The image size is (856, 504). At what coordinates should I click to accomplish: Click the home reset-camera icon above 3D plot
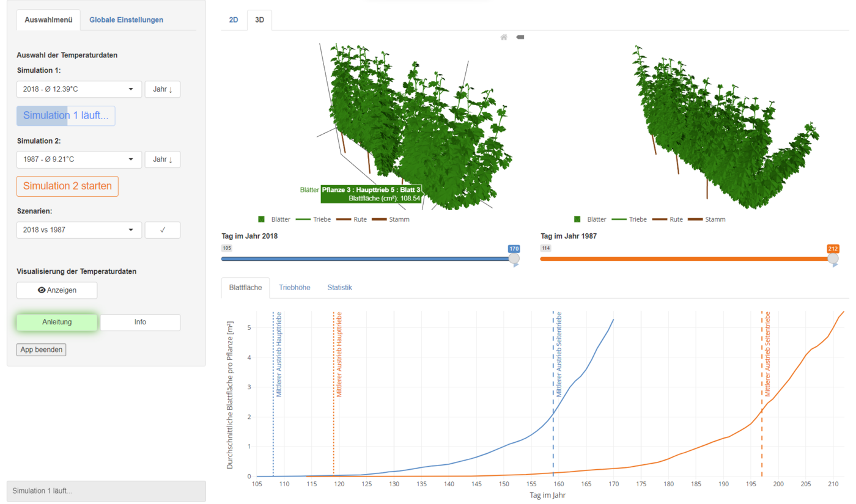pyautogui.click(x=504, y=37)
